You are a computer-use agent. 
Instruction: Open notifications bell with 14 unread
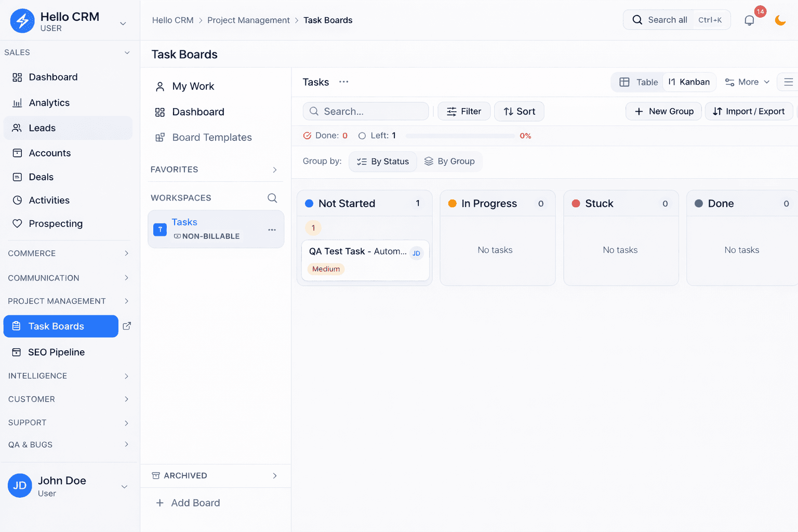click(749, 20)
